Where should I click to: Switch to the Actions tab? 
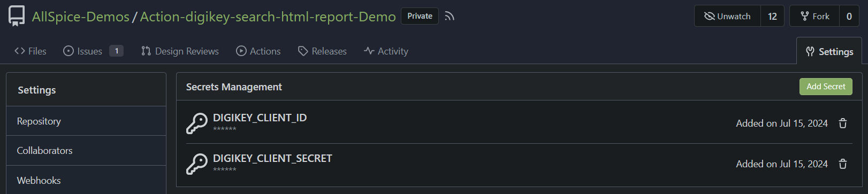258,51
